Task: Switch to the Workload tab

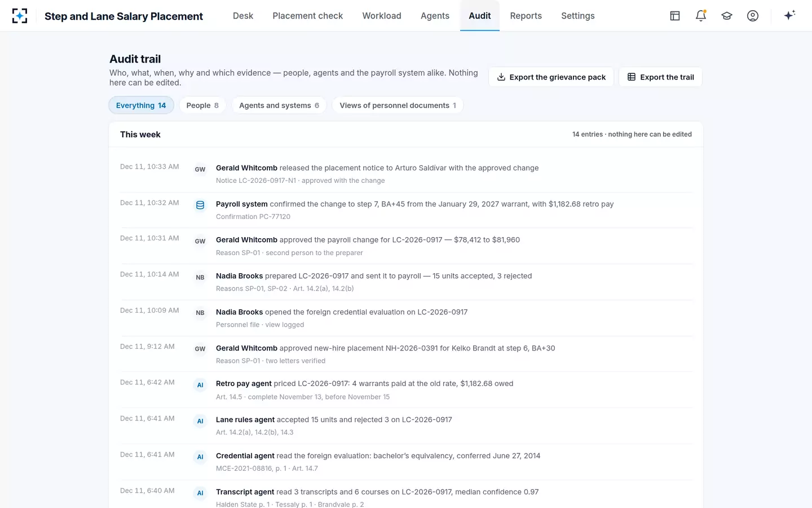Action: click(x=382, y=16)
